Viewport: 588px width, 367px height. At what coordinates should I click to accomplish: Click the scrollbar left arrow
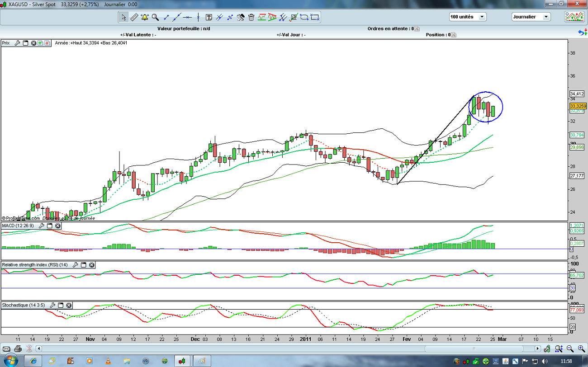point(39,348)
